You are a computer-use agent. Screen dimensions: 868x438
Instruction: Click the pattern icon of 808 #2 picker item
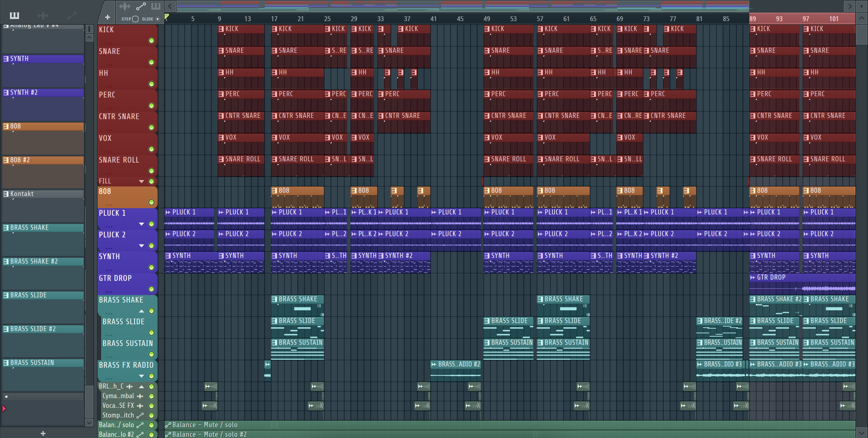(6, 160)
